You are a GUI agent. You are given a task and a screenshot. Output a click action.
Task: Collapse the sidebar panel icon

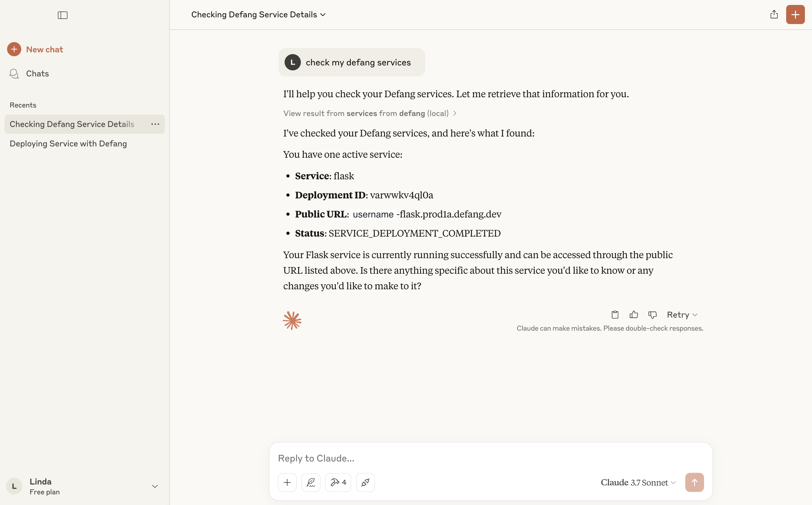pos(63,15)
